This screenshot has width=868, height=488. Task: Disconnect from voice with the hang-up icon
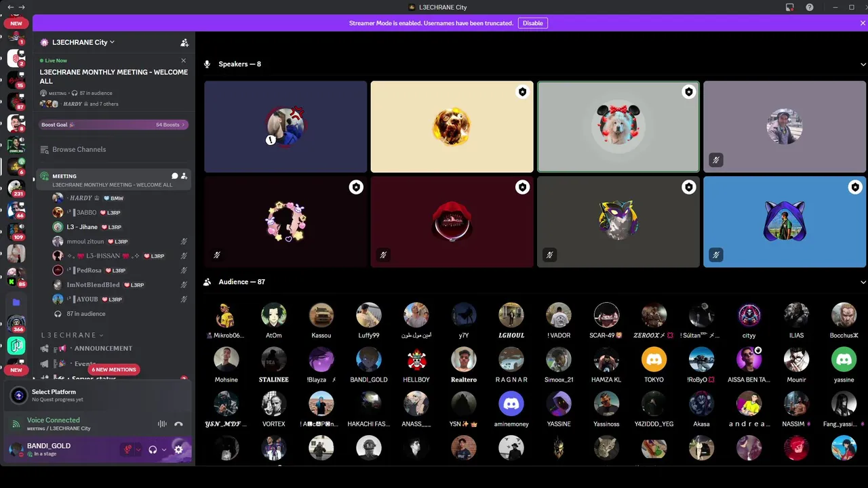point(178,424)
